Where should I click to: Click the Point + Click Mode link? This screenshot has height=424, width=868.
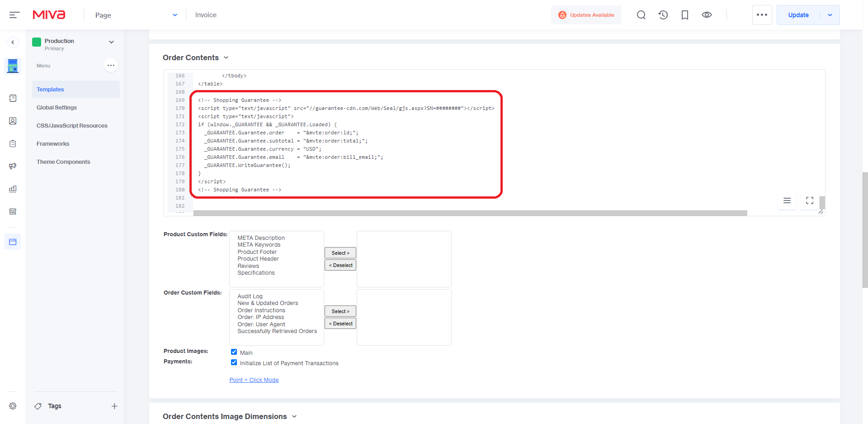point(254,380)
